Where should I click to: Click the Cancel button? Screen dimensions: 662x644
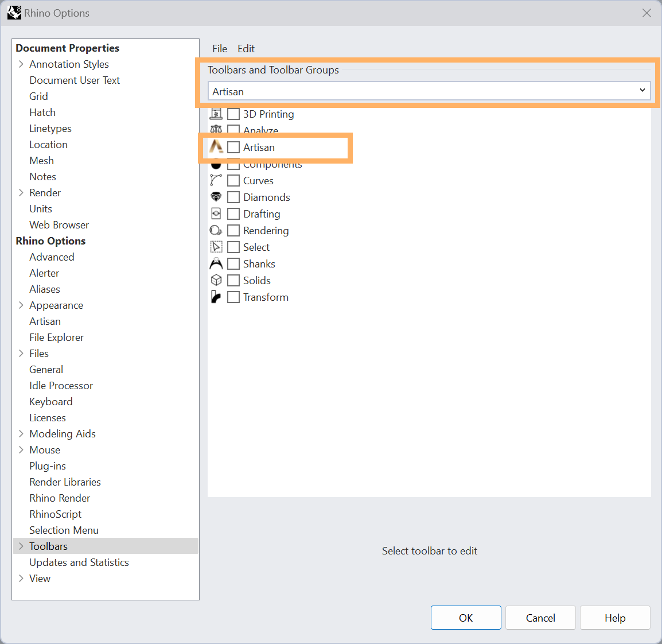click(x=540, y=618)
